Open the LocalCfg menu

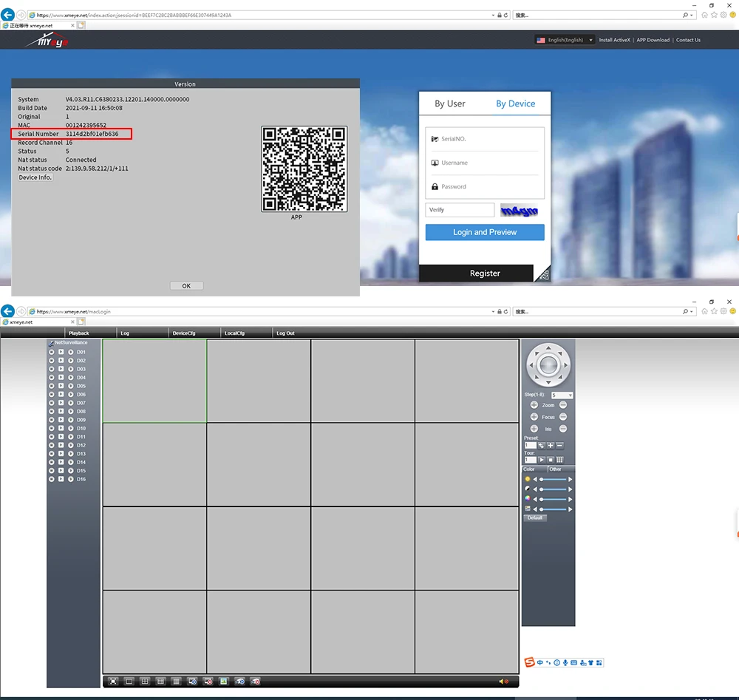tap(234, 333)
